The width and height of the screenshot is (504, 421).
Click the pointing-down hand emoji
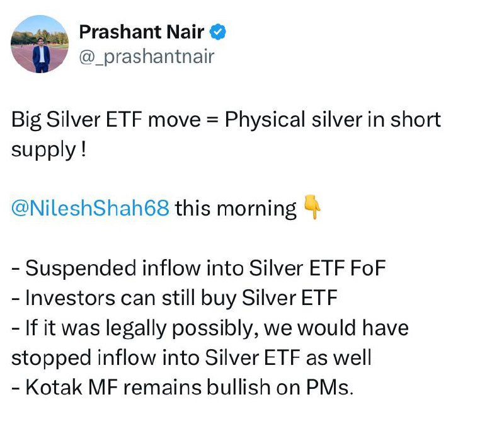click(312, 208)
